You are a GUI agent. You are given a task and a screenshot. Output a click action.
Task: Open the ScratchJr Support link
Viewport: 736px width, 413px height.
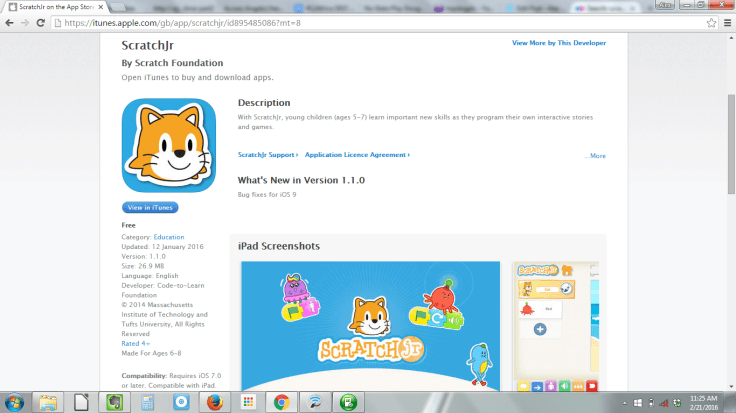point(268,155)
